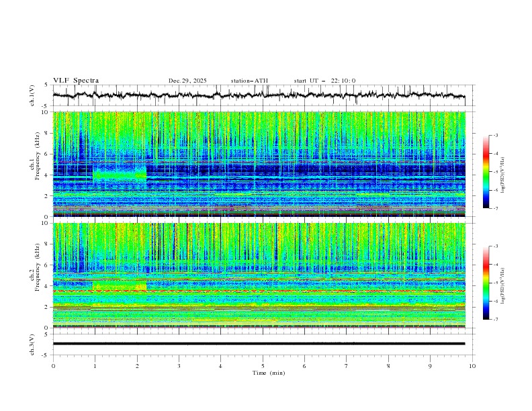The width and height of the screenshot is (532, 411).
Task: Click time axis tick label "0"
Action: click(53, 366)
